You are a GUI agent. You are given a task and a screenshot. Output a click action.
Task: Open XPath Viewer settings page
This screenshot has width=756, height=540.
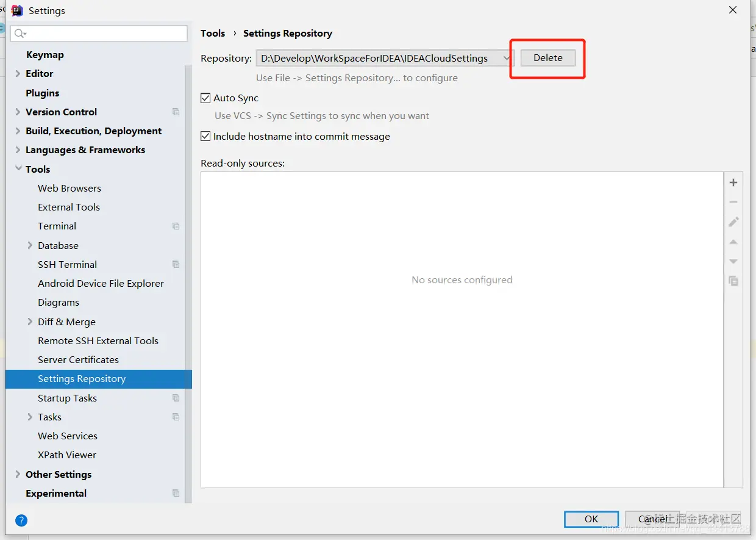click(x=67, y=455)
